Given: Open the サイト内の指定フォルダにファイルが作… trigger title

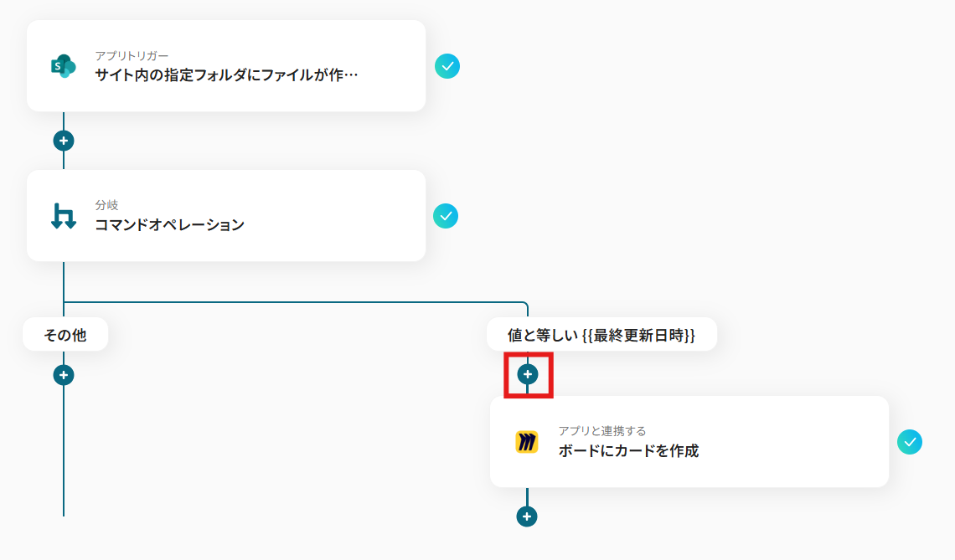Looking at the screenshot, I should 226,74.
